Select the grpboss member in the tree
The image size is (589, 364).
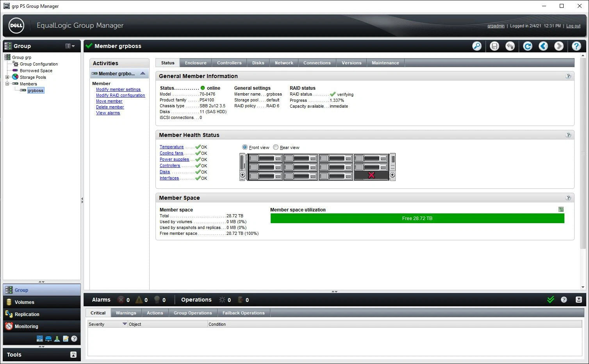36,90
